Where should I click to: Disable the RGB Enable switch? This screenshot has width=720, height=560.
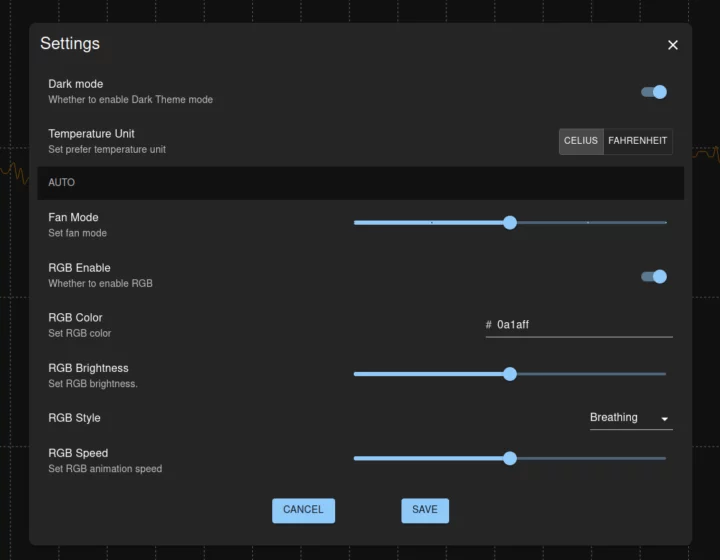[x=654, y=277]
